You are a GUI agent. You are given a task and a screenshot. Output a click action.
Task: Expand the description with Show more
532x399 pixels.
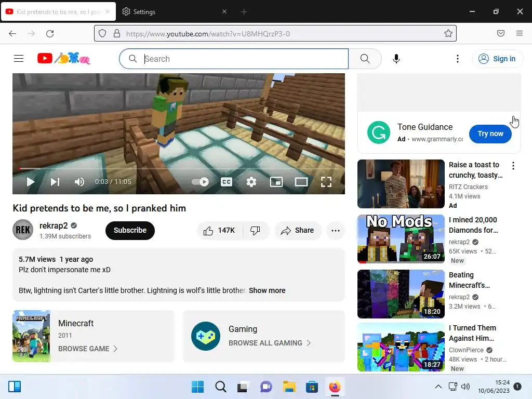click(x=267, y=290)
